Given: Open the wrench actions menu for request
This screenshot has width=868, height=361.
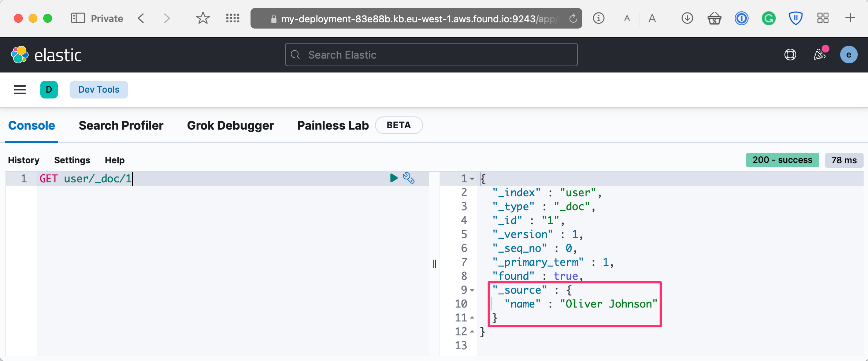Looking at the screenshot, I should coord(409,178).
